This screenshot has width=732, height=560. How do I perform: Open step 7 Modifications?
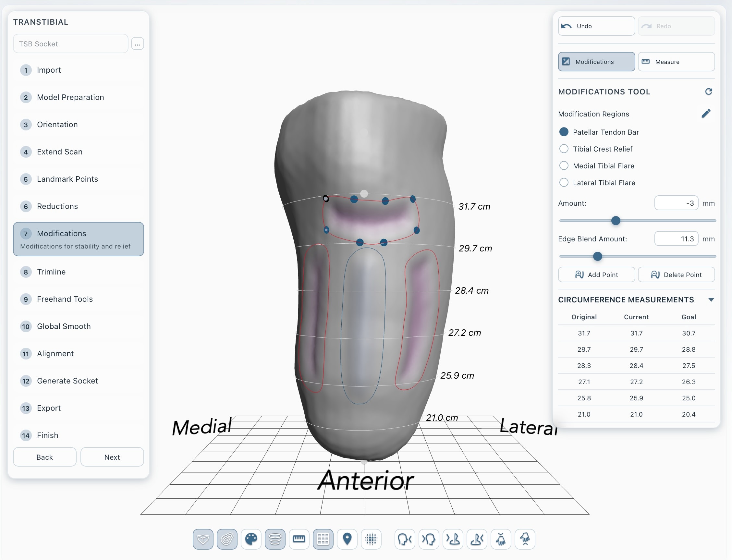[x=78, y=239]
